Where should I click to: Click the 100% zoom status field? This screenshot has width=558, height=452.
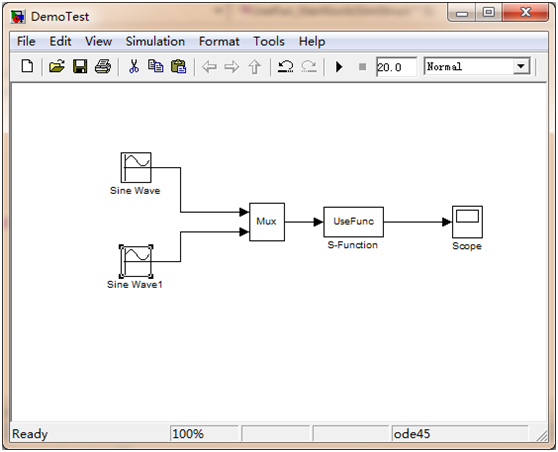point(204,433)
